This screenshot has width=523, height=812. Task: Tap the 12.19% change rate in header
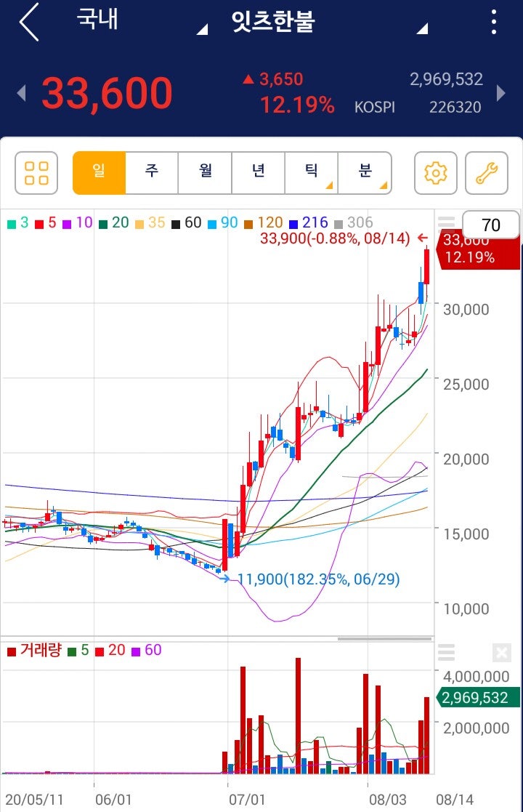297,105
